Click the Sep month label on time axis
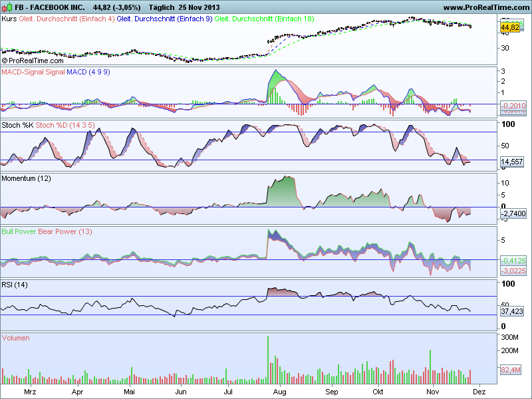 click(332, 392)
